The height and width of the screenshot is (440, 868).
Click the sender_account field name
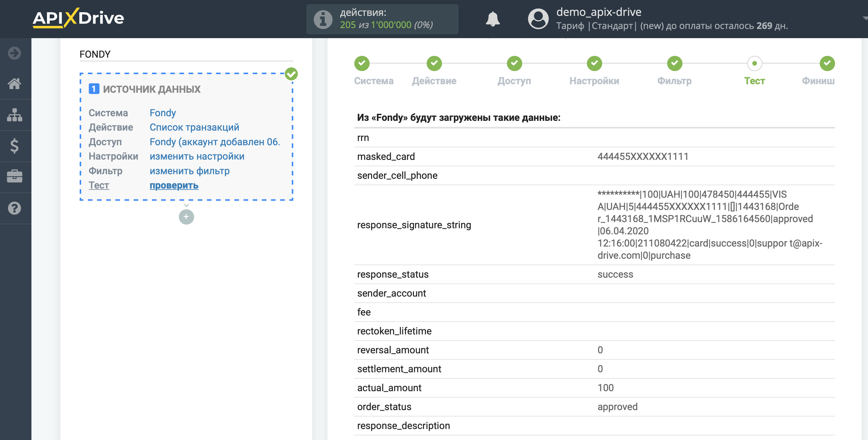tap(392, 293)
